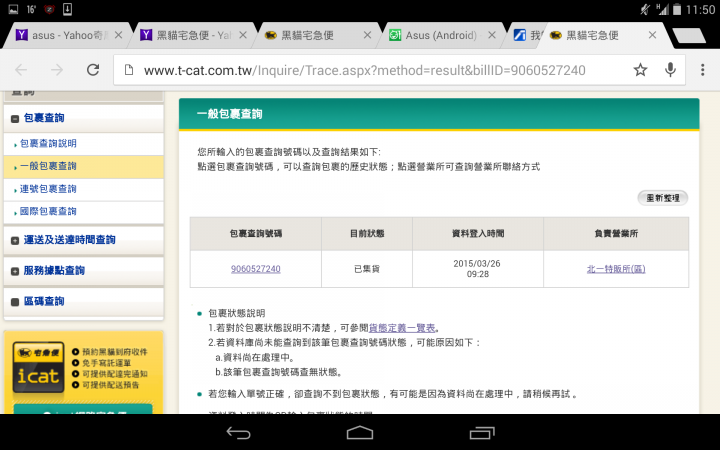Viewport: 720px width, 450px height.
Task: Click 負責營業所 column header
Action: [616, 234]
